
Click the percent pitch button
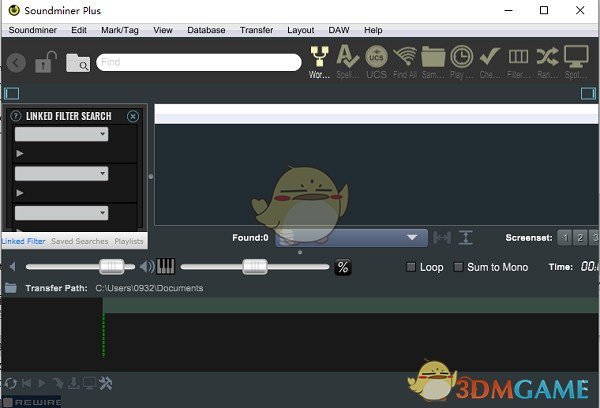343,267
